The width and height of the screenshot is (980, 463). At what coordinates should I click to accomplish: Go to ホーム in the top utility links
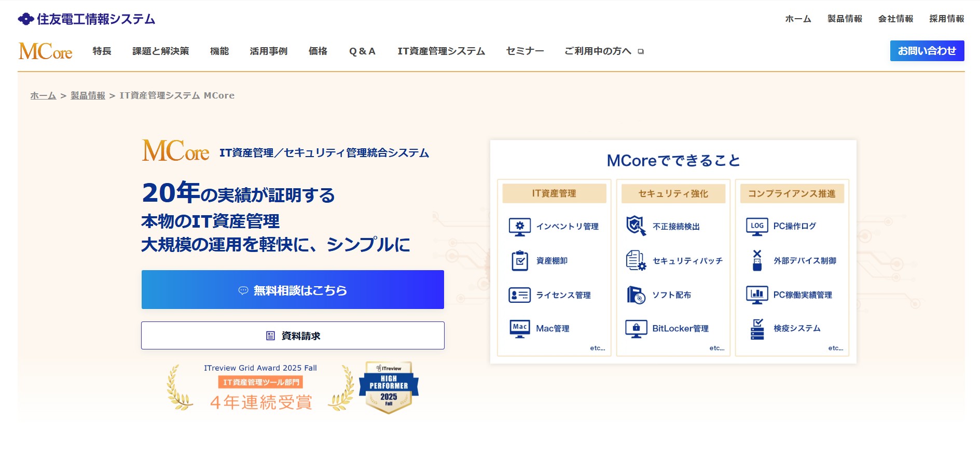click(798, 19)
